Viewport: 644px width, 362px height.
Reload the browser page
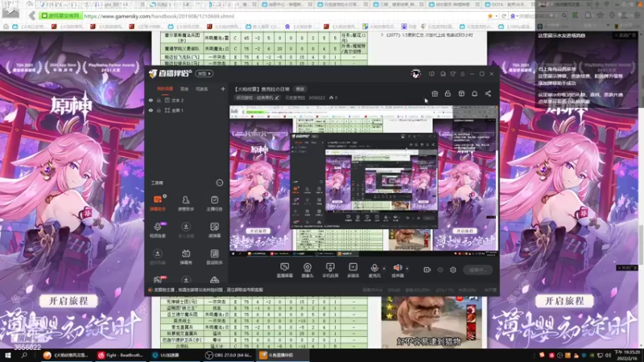tap(504, 16)
